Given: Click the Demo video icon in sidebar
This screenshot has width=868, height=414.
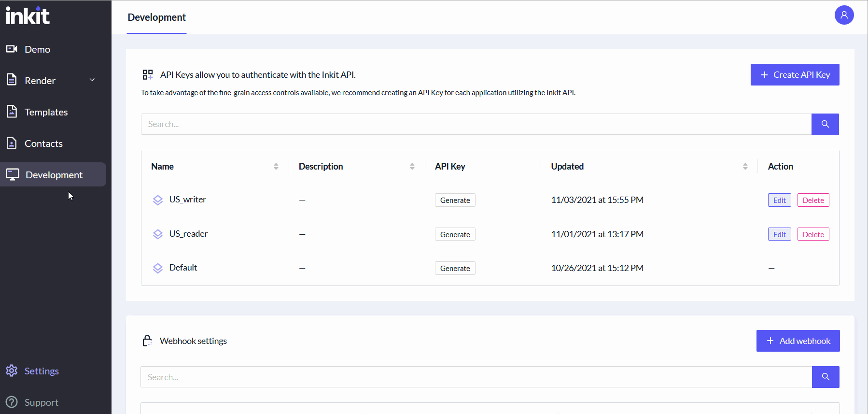Looking at the screenshot, I should (12, 49).
